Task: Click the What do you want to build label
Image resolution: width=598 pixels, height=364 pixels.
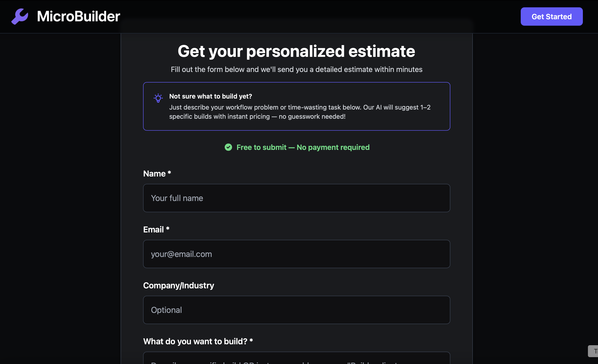Action: [x=195, y=341]
